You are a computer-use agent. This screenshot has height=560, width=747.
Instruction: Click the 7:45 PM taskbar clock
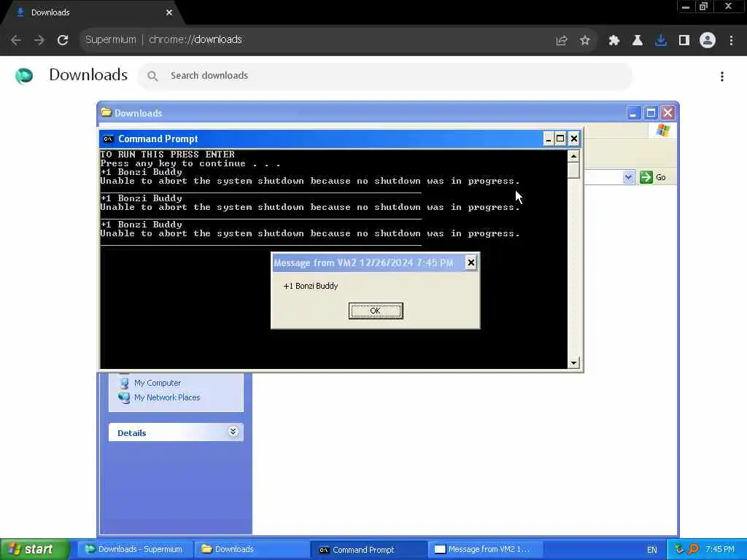[720, 550]
